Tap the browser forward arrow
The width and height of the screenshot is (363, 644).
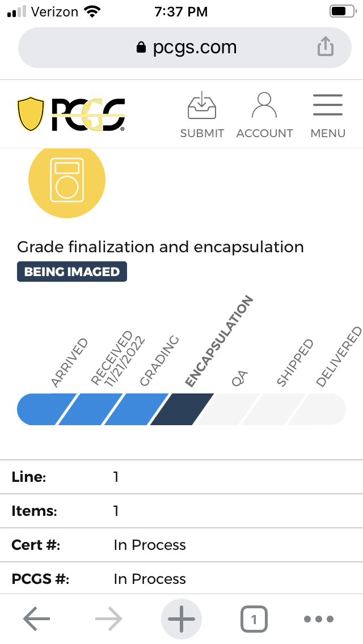point(108,618)
